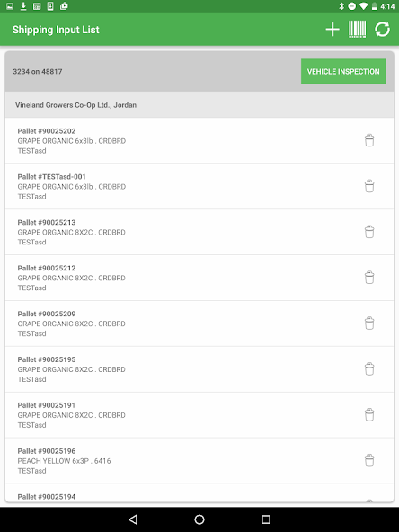This screenshot has height=532, width=399.
Task: Open the Vehicle Inspection button
Action: [343, 71]
